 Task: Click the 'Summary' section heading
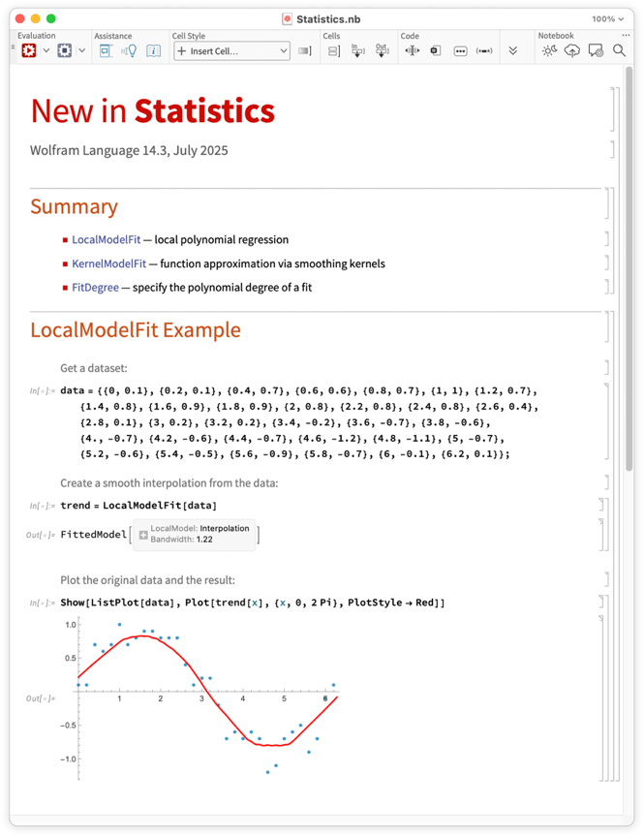tap(75, 206)
